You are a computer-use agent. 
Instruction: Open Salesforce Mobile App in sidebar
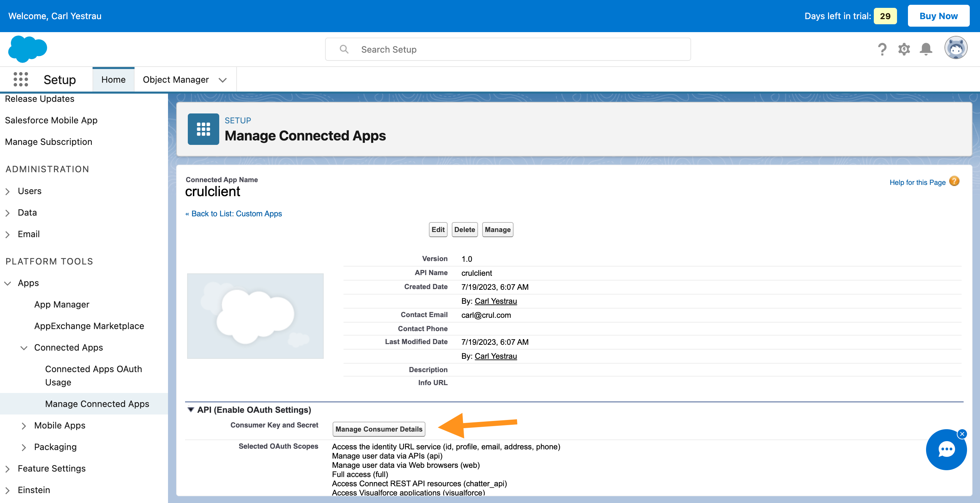pos(51,120)
